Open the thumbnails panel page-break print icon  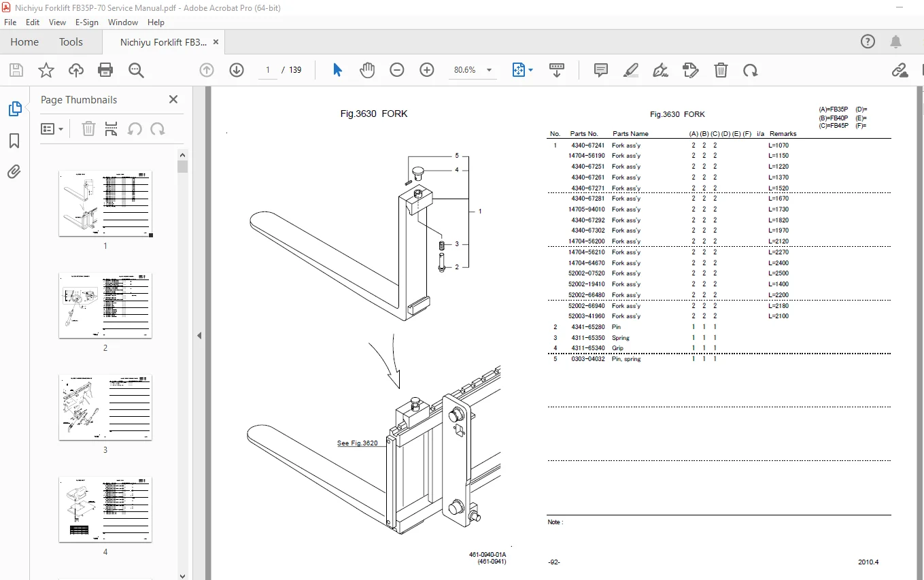[x=112, y=129]
